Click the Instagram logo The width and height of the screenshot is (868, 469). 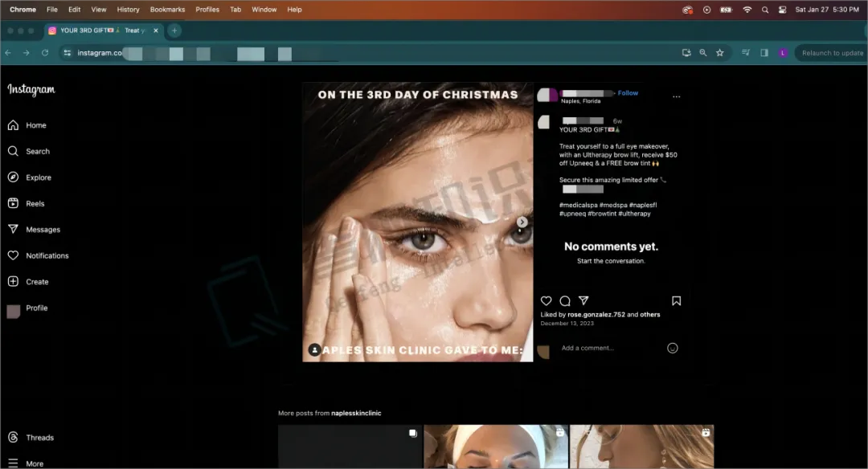(x=31, y=90)
